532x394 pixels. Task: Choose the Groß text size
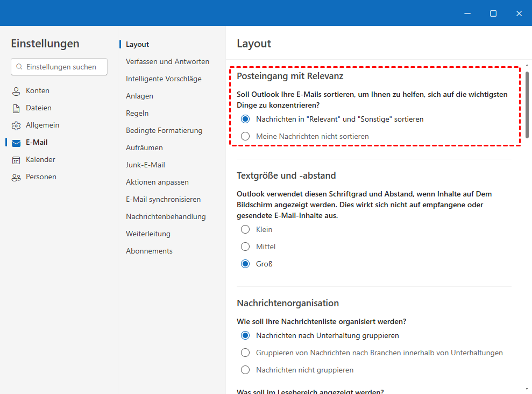[245, 264]
